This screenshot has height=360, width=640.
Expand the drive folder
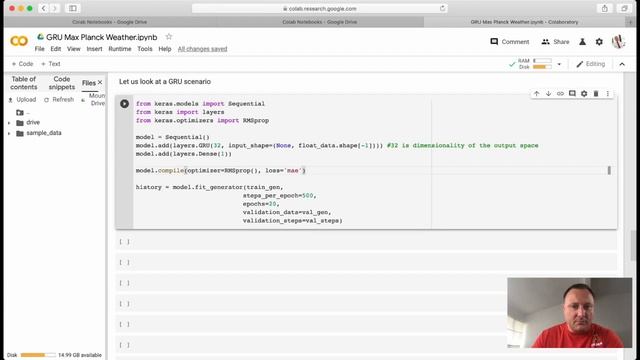[x=9, y=122]
